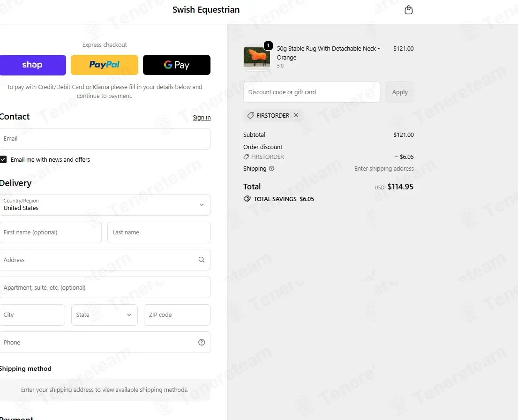Click the First name (optional) field
Viewport: 518px width, 420px height.
pyautogui.click(x=50, y=232)
